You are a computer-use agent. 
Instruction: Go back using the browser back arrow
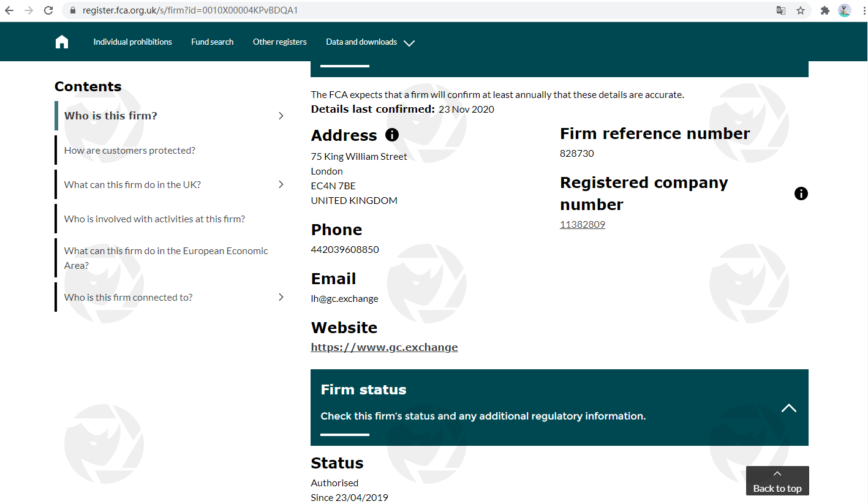pos(9,10)
